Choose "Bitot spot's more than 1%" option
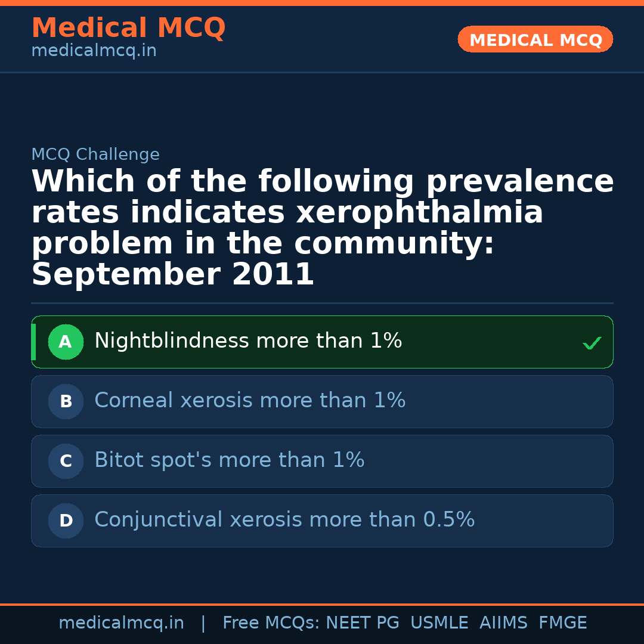This screenshot has width=644, height=644. [229, 461]
